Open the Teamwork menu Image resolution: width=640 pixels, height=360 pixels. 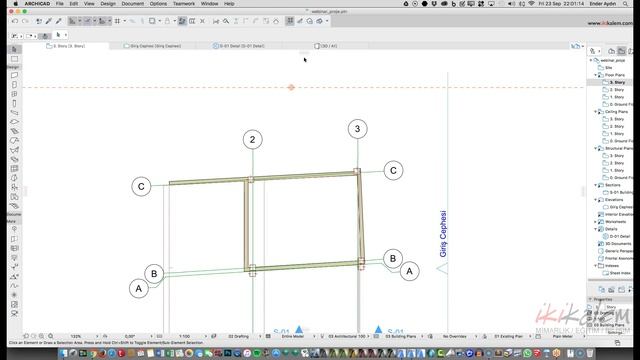(184, 4)
